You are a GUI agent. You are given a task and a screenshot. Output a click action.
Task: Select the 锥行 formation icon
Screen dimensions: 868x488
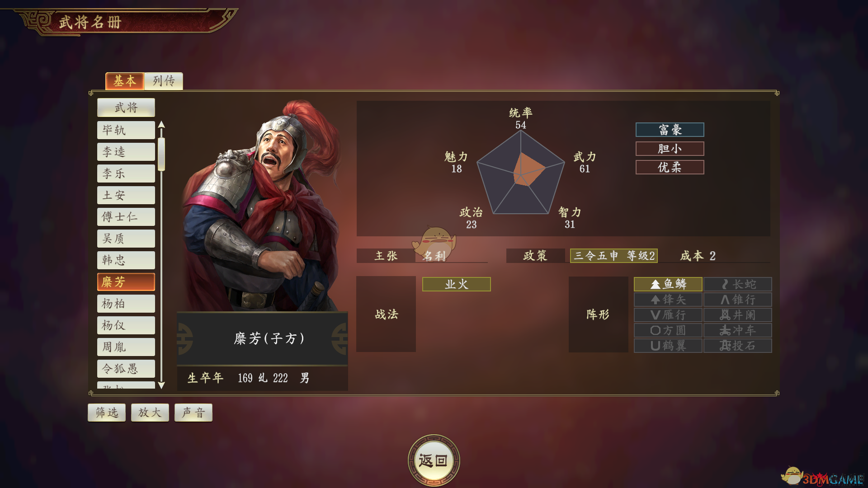(737, 300)
